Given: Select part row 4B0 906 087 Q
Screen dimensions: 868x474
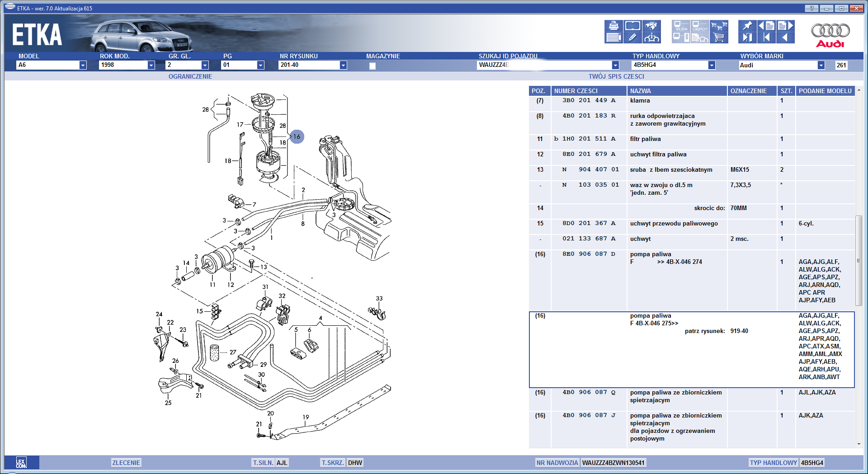Looking at the screenshot, I should click(692, 399).
